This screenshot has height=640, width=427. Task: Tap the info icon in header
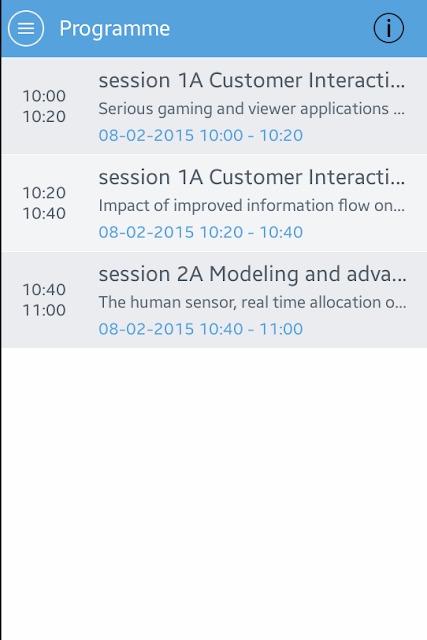click(x=389, y=28)
